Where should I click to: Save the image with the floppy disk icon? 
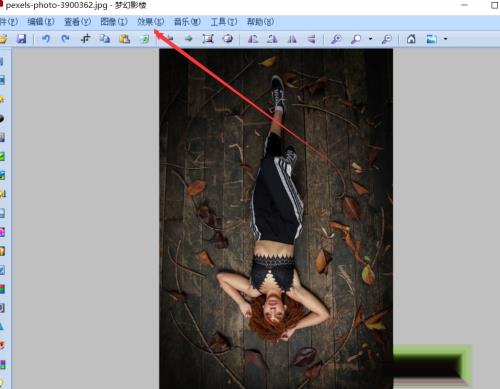coord(22,39)
